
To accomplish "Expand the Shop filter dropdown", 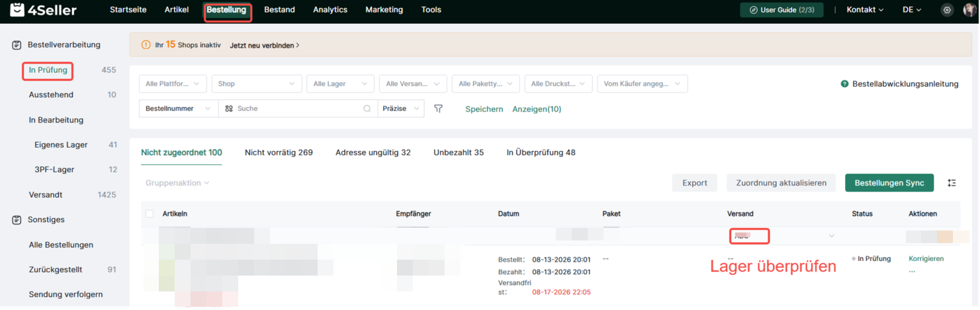I will coord(257,84).
